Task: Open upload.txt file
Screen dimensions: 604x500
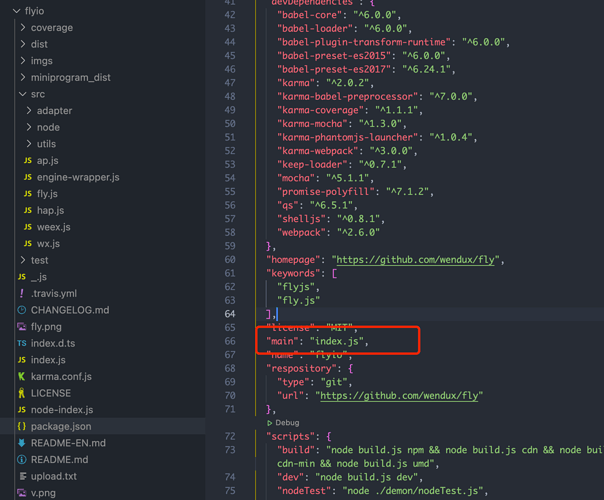Action: tap(54, 476)
